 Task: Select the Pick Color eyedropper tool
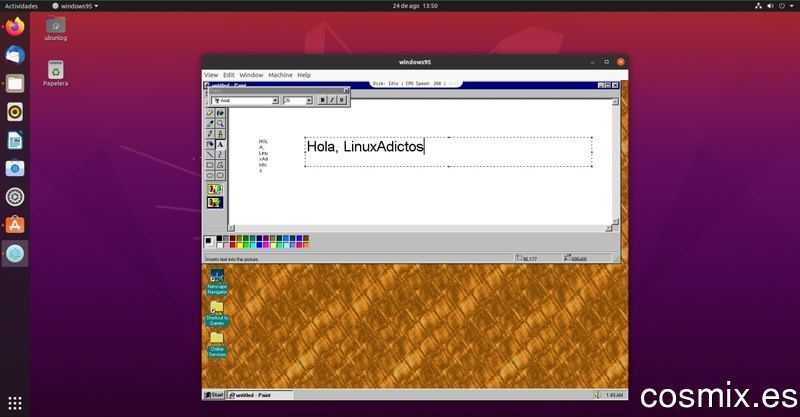pos(210,124)
